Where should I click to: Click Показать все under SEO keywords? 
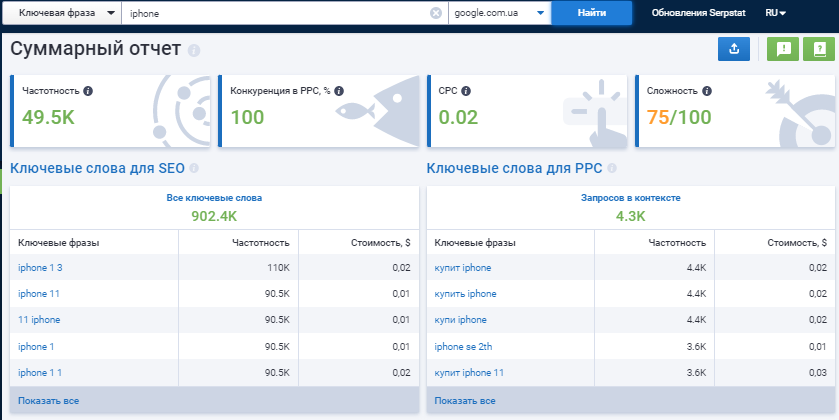click(48, 401)
